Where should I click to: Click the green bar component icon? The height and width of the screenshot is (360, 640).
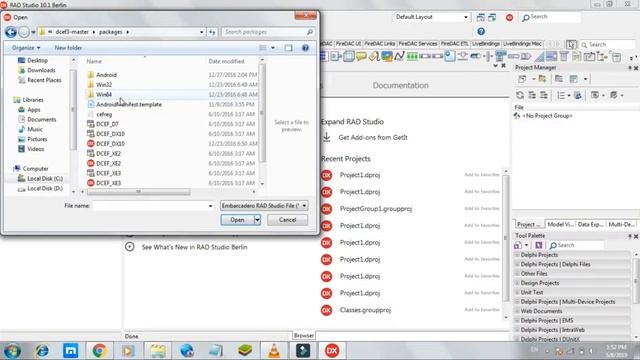click(412, 56)
